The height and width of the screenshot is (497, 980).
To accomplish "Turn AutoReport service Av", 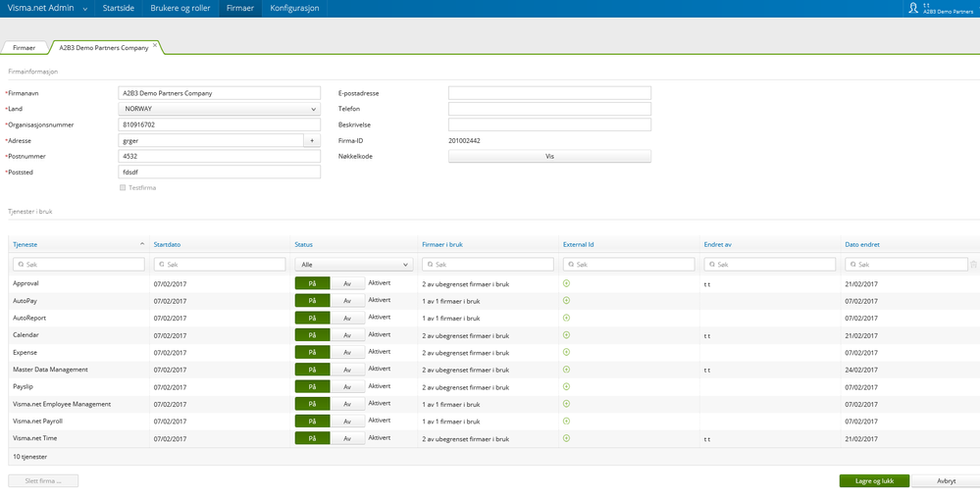I will coord(347,318).
